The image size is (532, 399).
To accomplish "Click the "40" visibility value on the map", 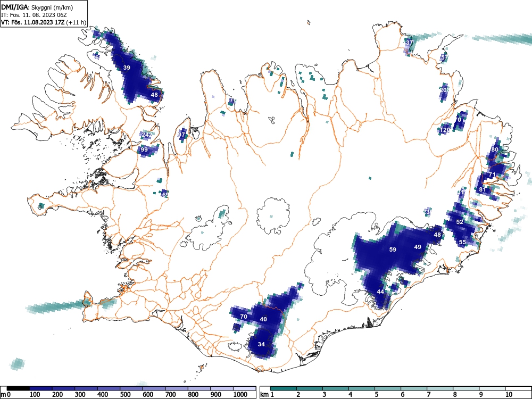I will 263,319.
